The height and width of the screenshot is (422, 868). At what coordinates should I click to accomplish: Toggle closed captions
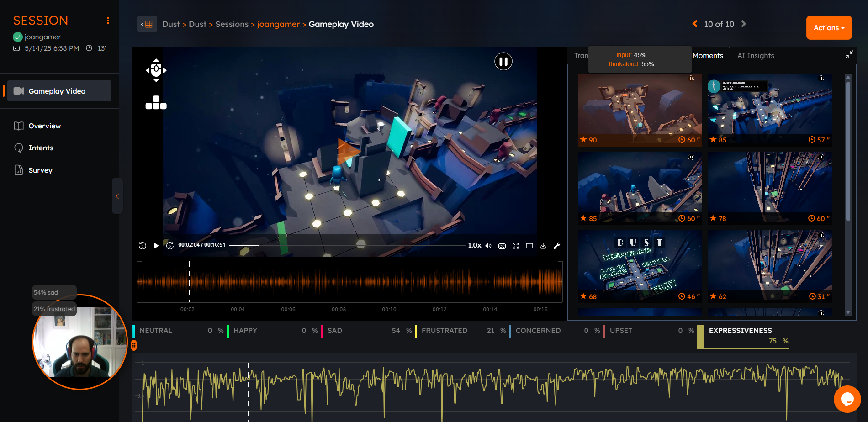502,246
